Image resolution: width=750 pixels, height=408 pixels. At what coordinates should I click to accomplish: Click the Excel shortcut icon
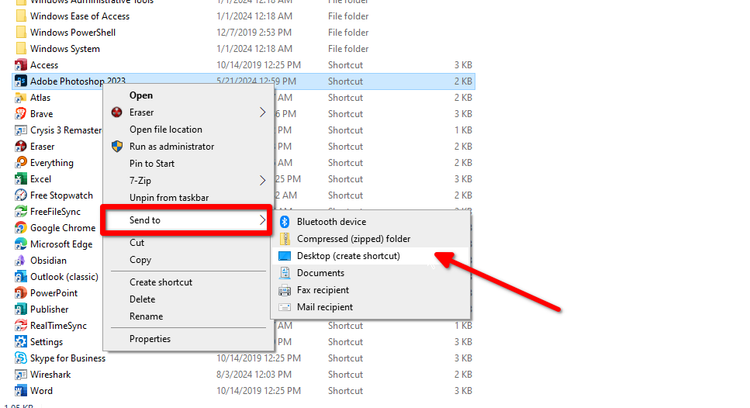[x=21, y=179]
